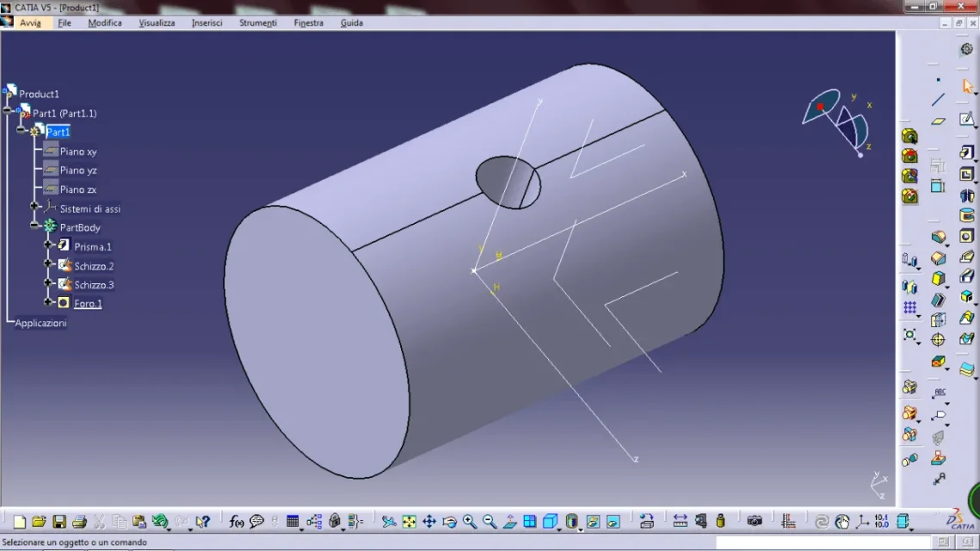Image resolution: width=980 pixels, height=551 pixels.
Task: Click the Measure Inertia weight icon
Action: (x=721, y=522)
